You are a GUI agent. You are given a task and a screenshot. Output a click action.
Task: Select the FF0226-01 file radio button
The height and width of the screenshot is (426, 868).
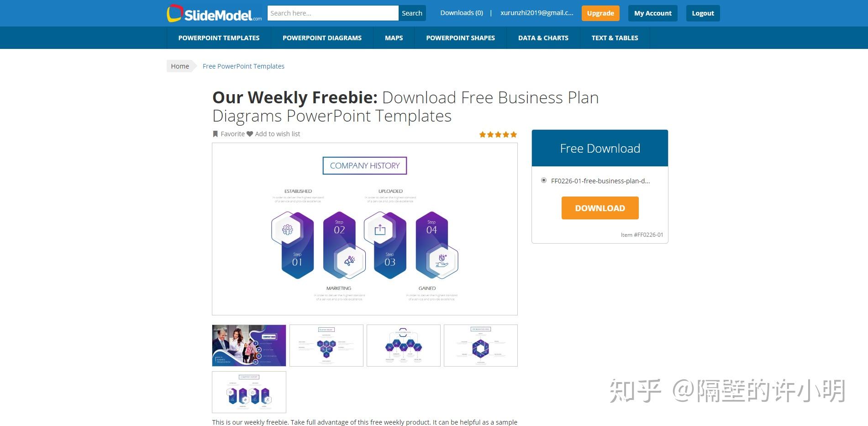click(543, 180)
